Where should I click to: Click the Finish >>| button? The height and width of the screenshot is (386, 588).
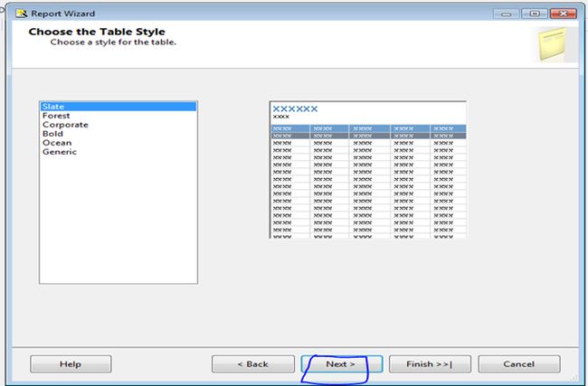[430, 364]
